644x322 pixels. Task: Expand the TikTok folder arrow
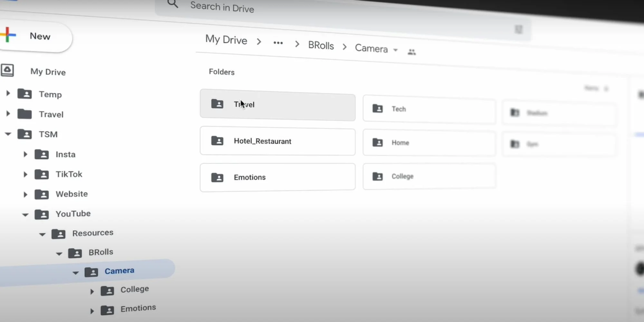25,174
